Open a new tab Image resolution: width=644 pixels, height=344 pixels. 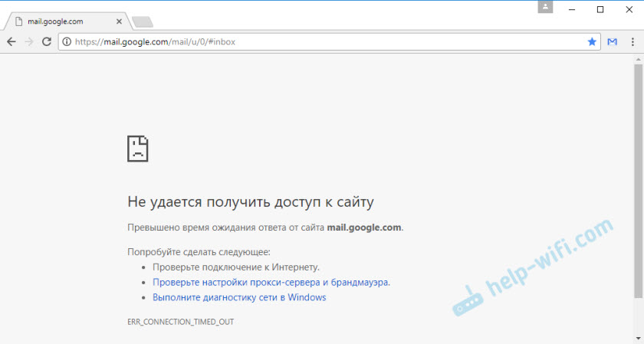pyautogui.click(x=143, y=21)
